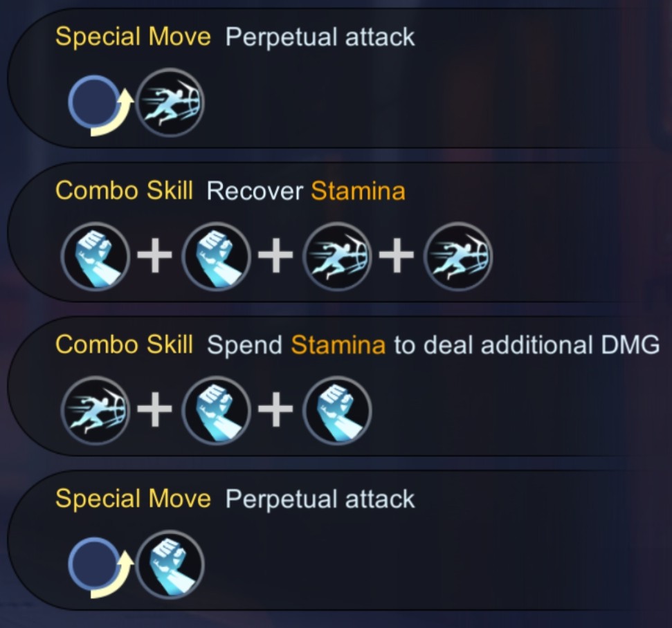The width and height of the screenshot is (672, 628).
Task: Click the dash icon in first Special Move
Action: click(170, 102)
